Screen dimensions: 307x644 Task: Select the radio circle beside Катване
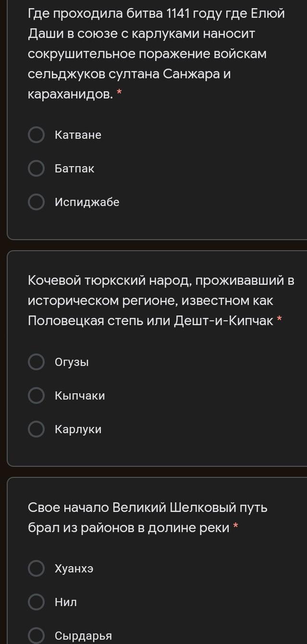pos(37,135)
